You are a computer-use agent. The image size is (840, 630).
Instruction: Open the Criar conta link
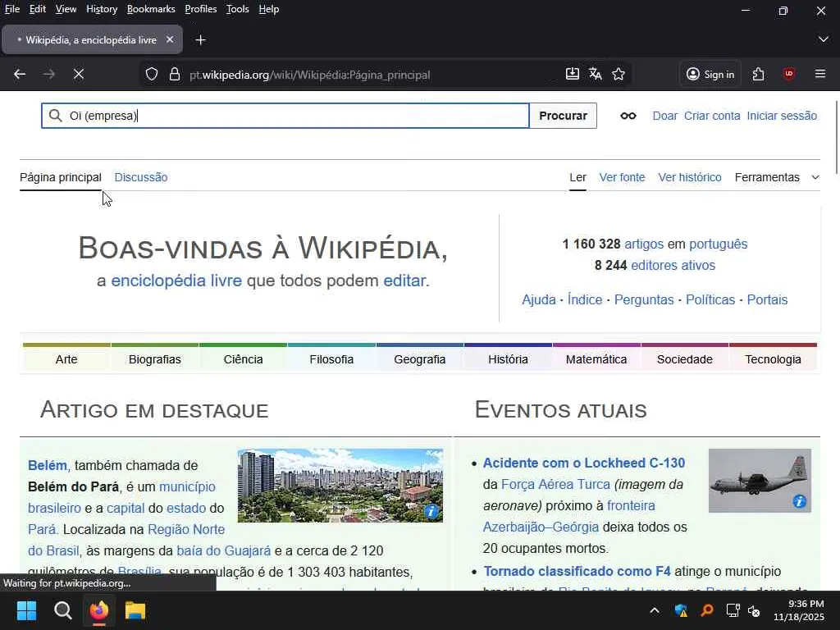click(x=712, y=116)
